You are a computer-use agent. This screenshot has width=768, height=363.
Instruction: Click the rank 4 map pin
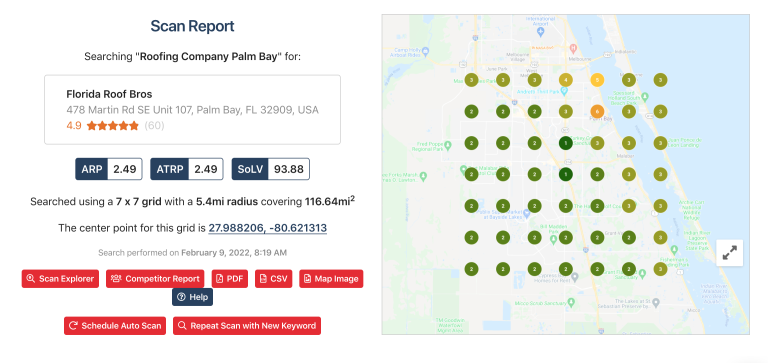coord(566,80)
